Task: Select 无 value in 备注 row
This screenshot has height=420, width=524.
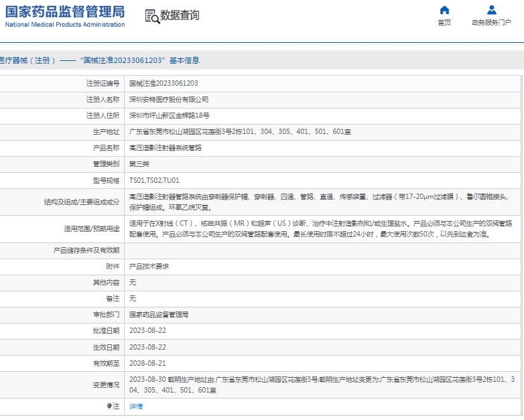Action: coord(133,298)
